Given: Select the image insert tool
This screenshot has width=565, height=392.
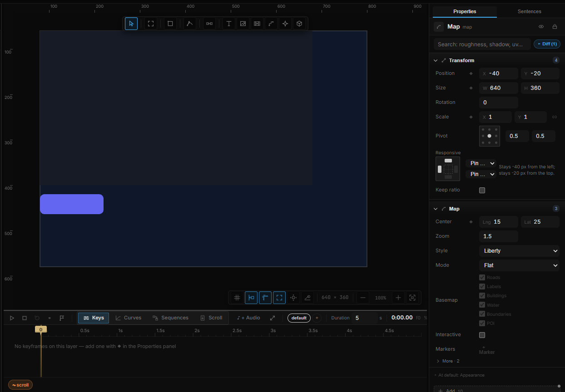Looking at the screenshot, I should click(243, 24).
